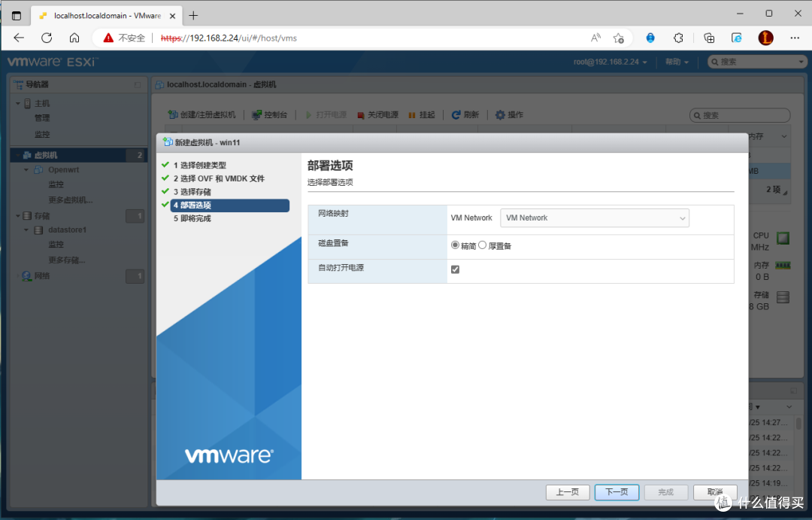Select the 精简 thin provisioning radio button
Image resolution: width=812 pixels, height=520 pixels.
(455, 245)
